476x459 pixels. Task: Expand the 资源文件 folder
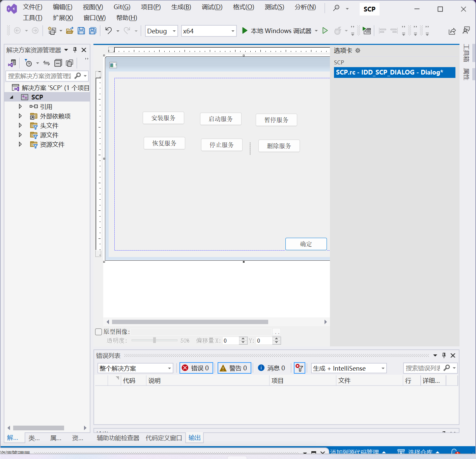(x=20, y=144)
